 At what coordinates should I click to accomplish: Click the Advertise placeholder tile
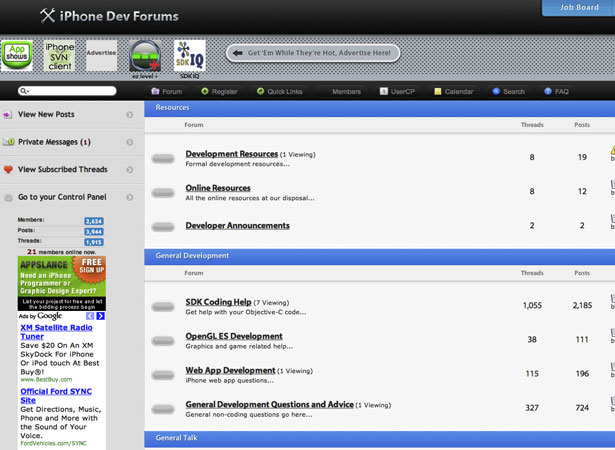(101, 55)
